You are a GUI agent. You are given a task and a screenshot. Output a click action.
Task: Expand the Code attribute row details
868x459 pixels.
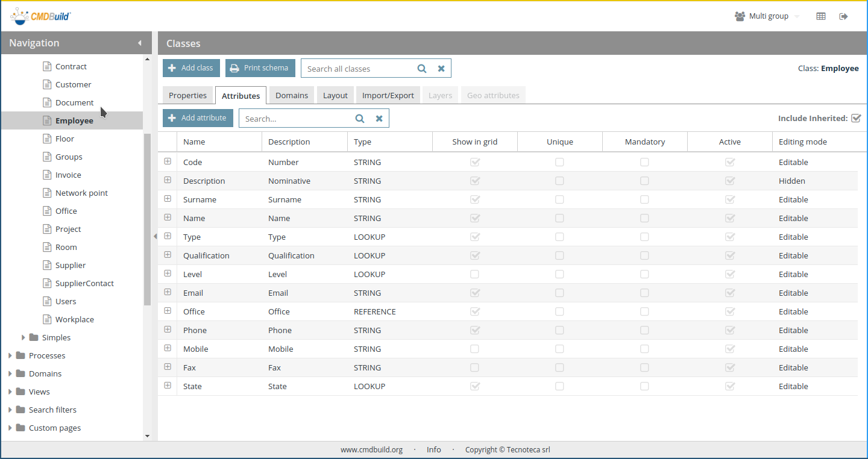tap(168, 161)
